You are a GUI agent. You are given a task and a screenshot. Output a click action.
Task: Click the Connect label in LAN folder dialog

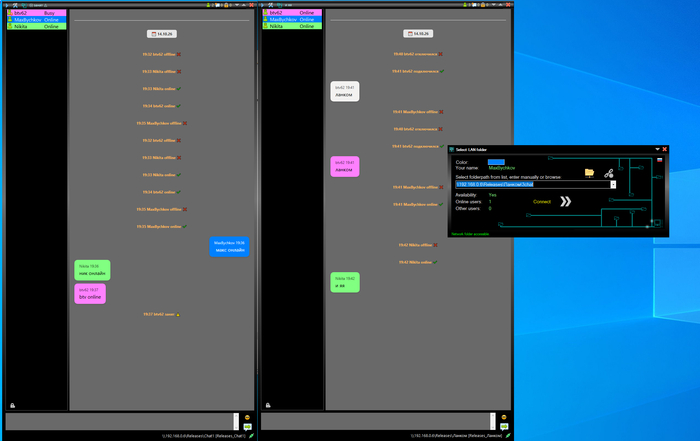542,202
